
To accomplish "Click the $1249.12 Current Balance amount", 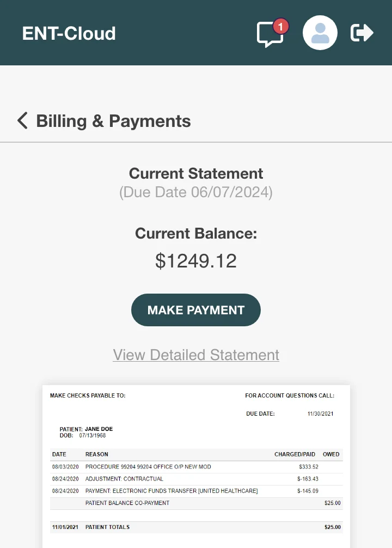I will [x=195, y=260].
